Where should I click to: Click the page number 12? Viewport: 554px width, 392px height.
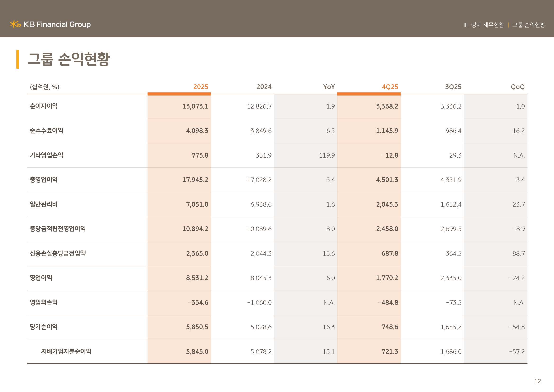(x=537, y=381)
